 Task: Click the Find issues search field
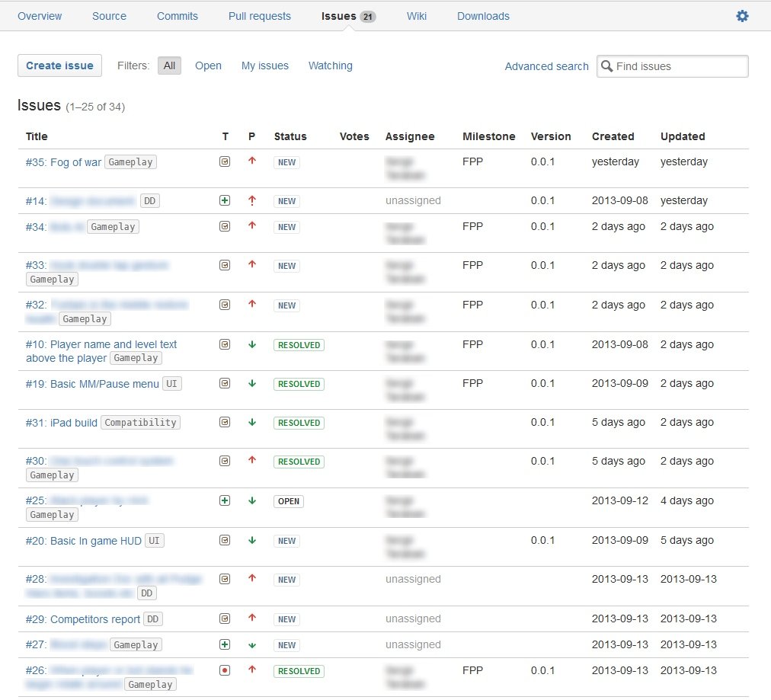[x=673, y=66]
